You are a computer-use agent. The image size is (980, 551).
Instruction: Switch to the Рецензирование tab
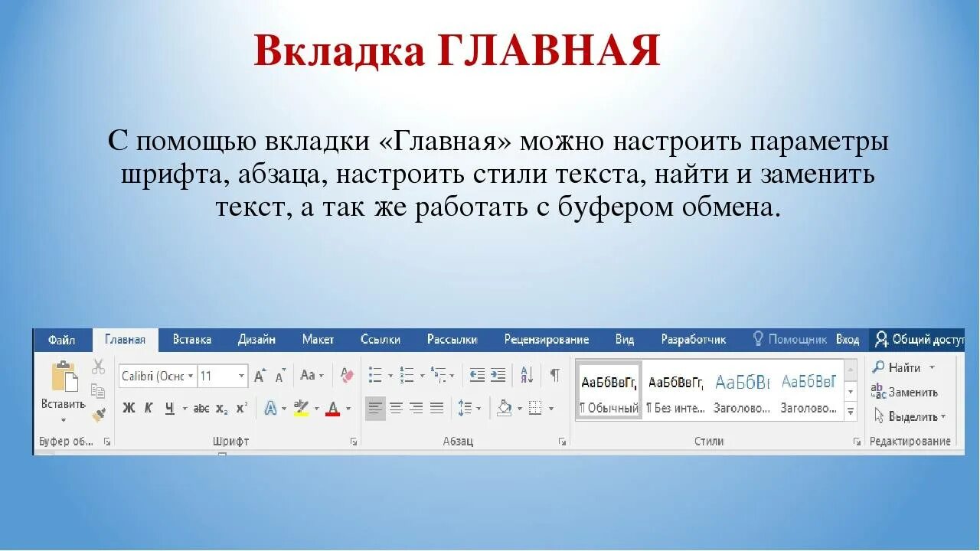(x=547, y=340)
